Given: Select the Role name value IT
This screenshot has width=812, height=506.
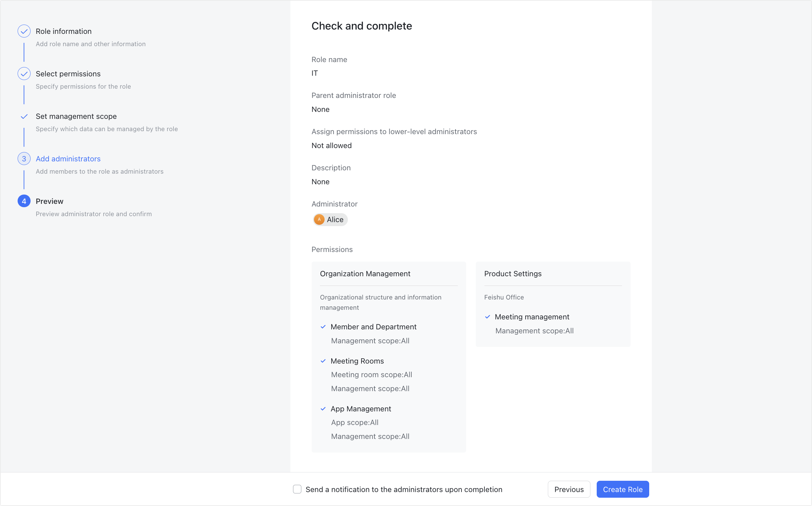Looking at the screenshot, I should (314, 73).
